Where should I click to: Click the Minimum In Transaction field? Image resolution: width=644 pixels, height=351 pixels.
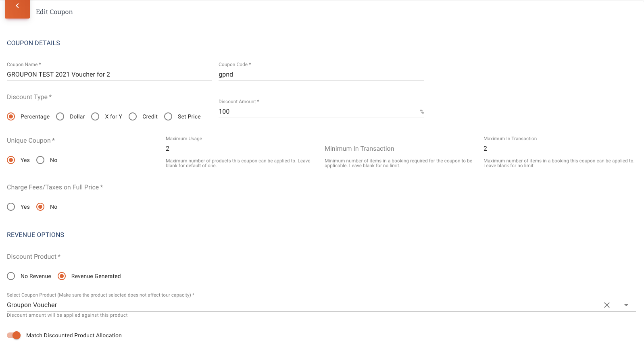pos(400,149)
